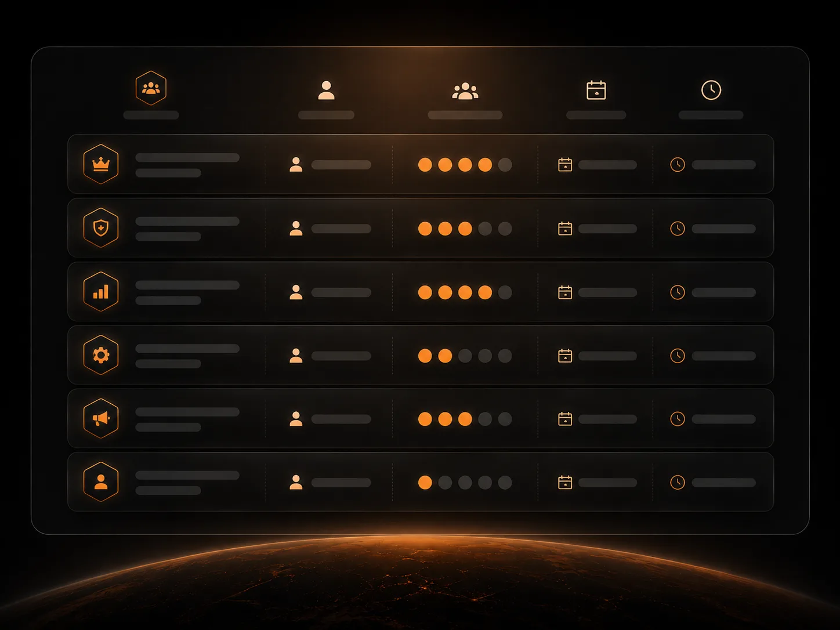Click the team hexagon icon in header
The height and width of the screenshot is (630, 840).
151,88
